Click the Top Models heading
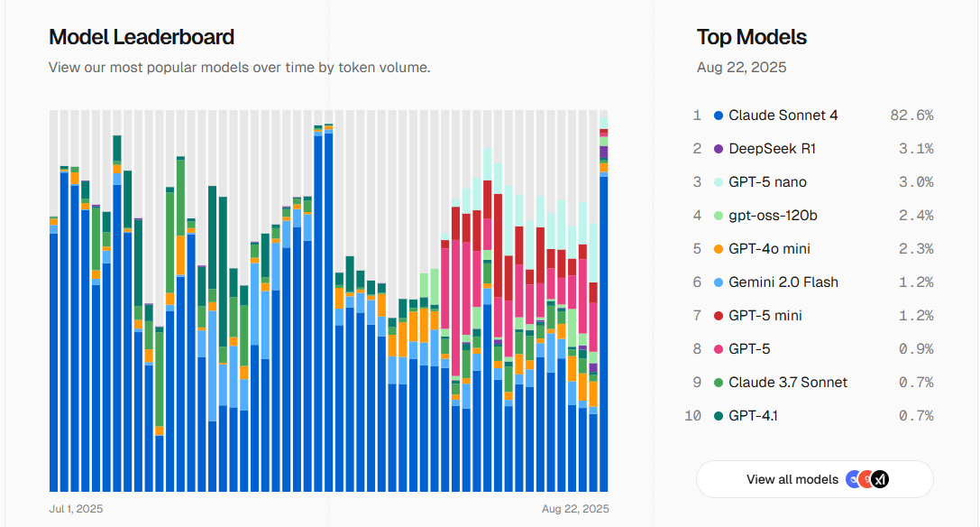 [x=751, y=37]
